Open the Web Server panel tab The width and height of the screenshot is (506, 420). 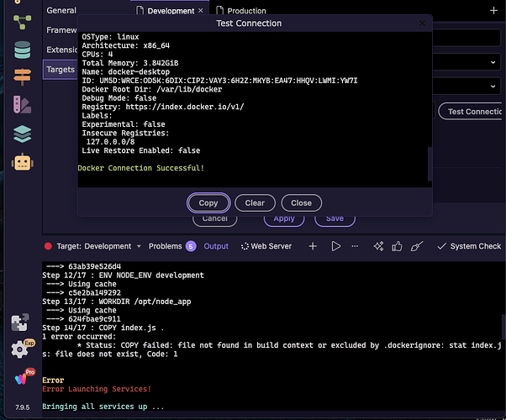pos(266,246)
